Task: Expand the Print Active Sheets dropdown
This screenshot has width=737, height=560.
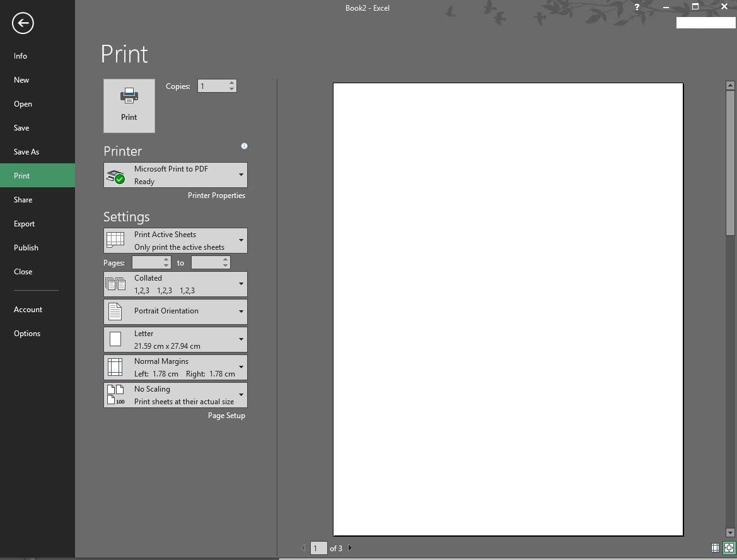Action: tap(175, 240)
